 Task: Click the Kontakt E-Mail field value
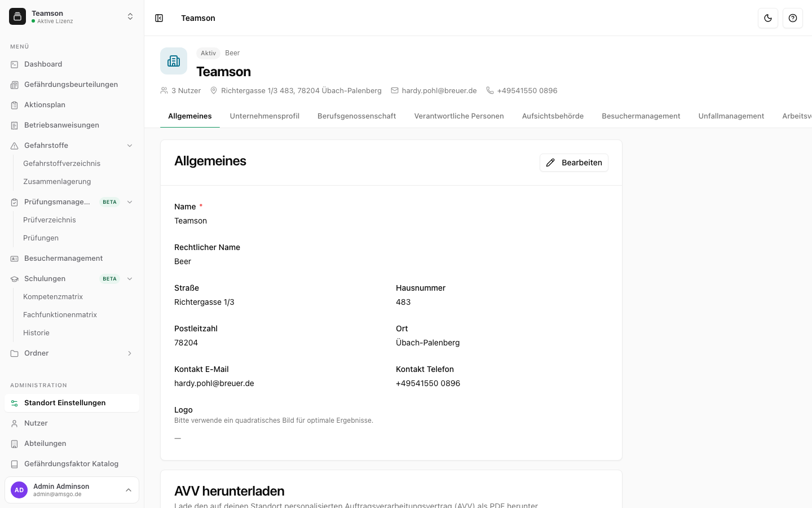214,383
